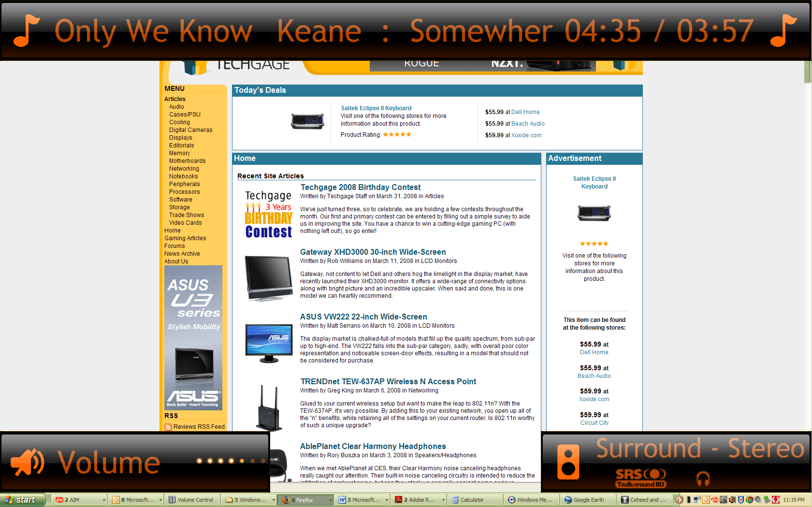812x507 pixels.
Task: Open the Forums menu item
Action: (174, 246)
